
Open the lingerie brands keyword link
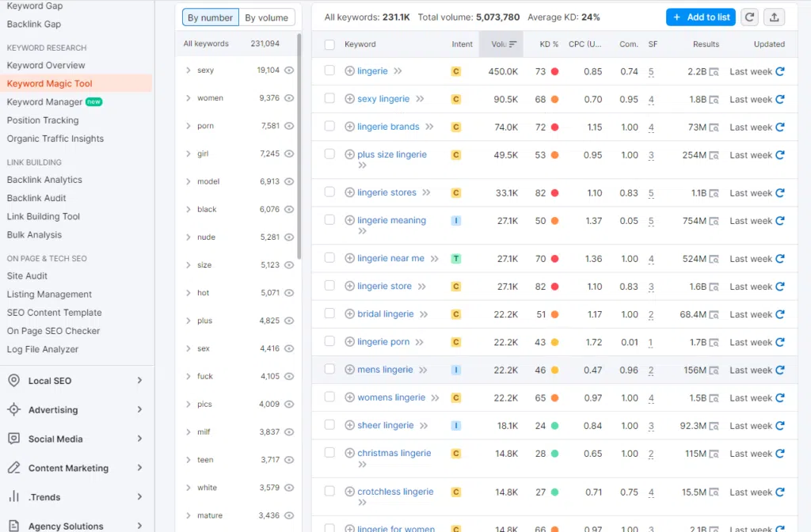(388, 127)
